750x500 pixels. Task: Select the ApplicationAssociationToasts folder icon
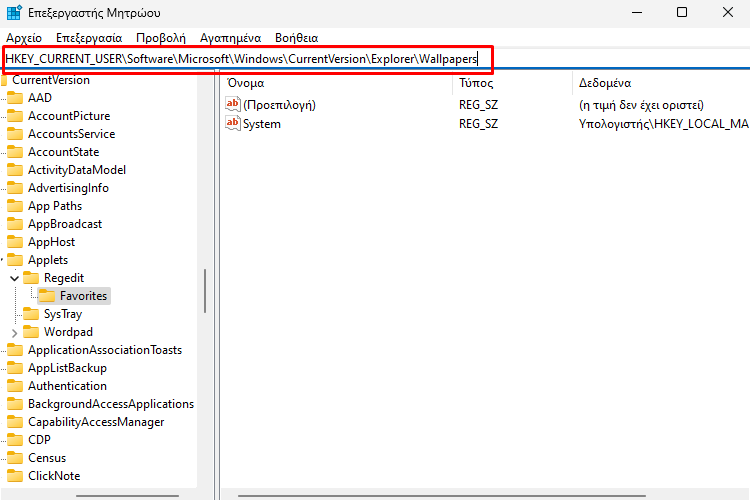click(15, 350)
